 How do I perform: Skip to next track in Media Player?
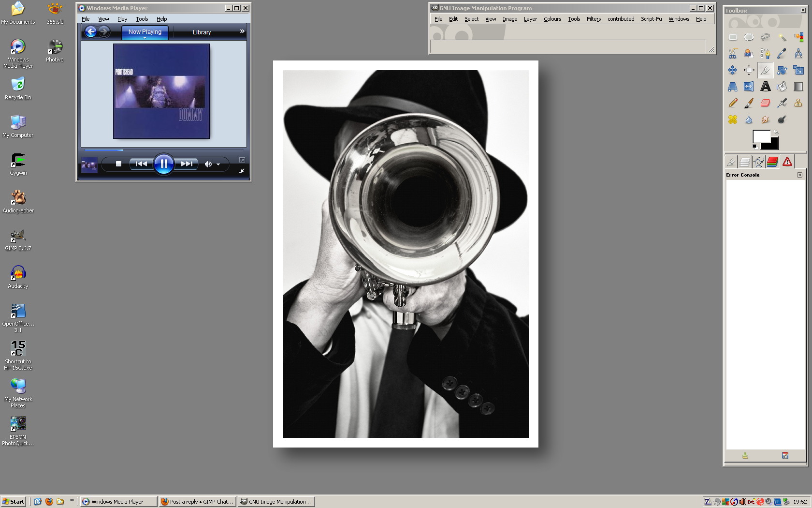187,164
